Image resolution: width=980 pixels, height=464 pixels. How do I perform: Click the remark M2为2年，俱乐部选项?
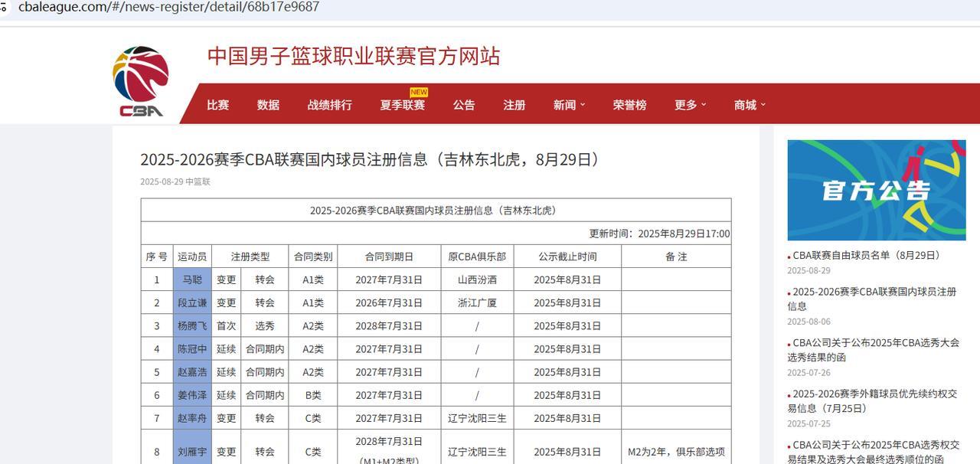tap(676, 452)
